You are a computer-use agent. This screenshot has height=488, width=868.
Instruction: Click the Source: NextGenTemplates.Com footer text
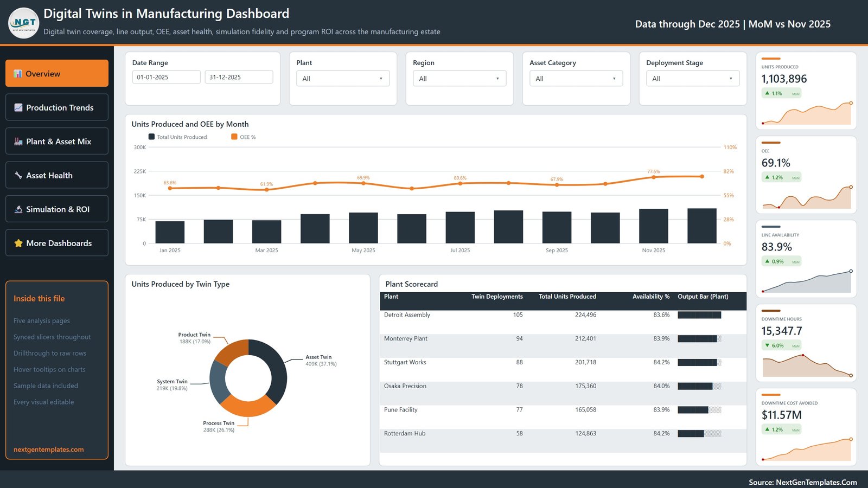coord(803,482)
